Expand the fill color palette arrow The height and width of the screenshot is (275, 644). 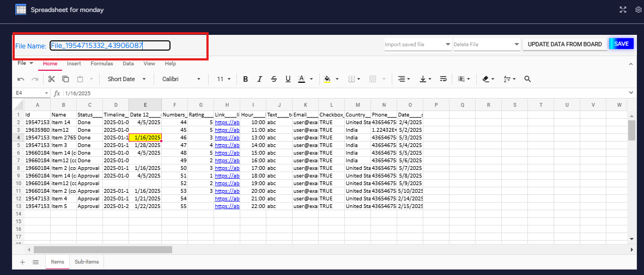337,79
